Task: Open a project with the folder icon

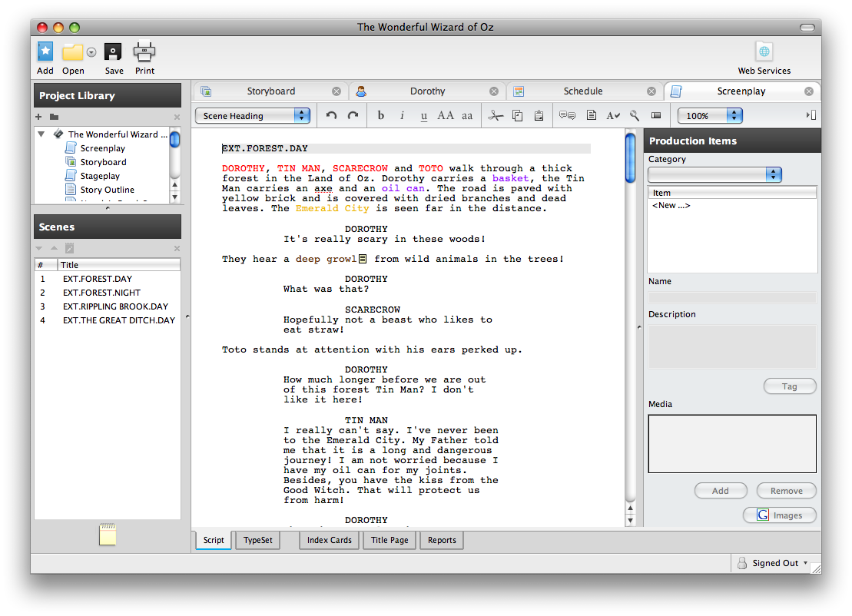Action: [72, 52]
